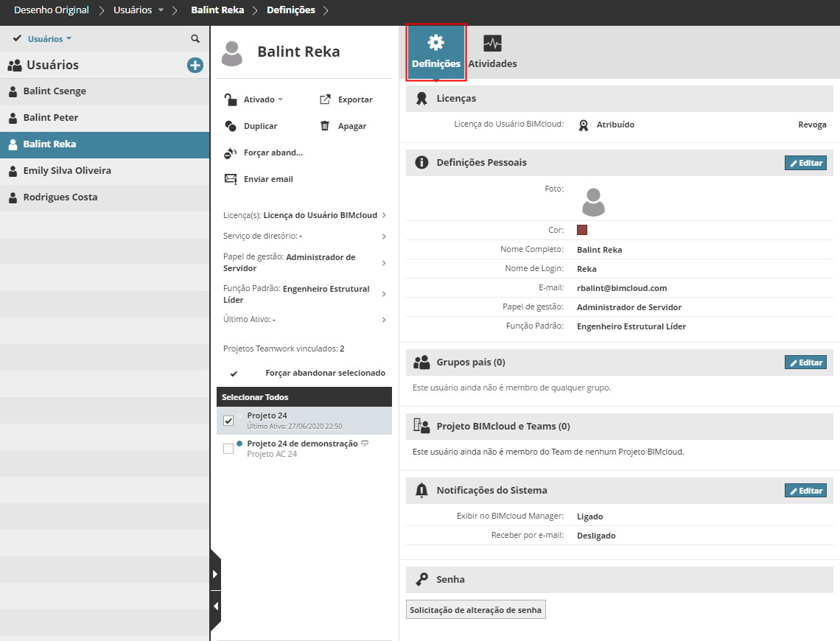Click the license ribbon icon beside Atribuído
This screenshot has width=840, height=641.
point(584,125)
